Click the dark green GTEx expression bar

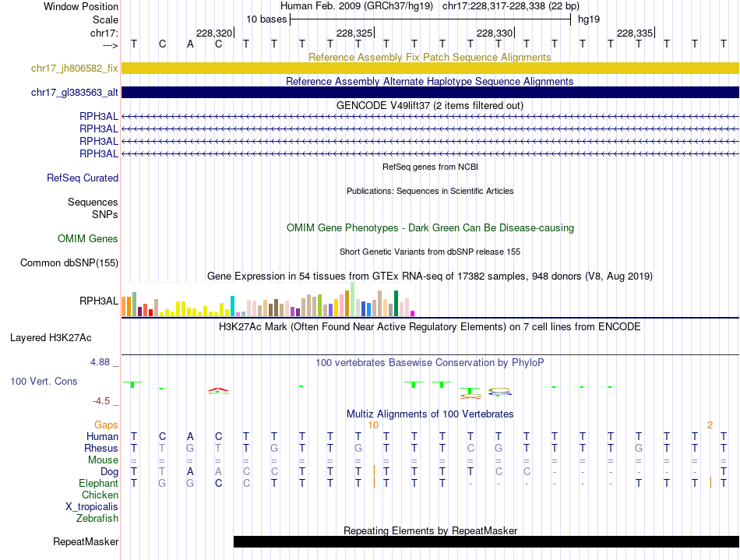[396, 303]
